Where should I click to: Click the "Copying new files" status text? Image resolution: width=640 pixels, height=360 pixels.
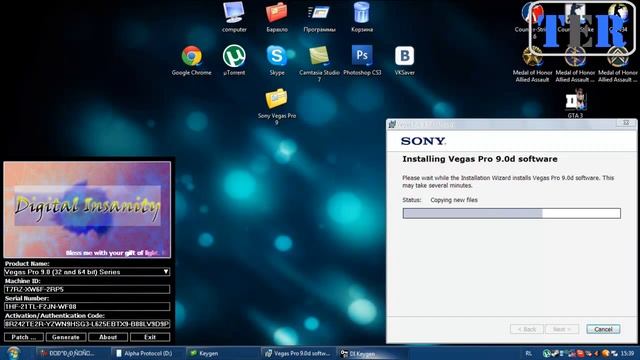(x=454, y=200)
